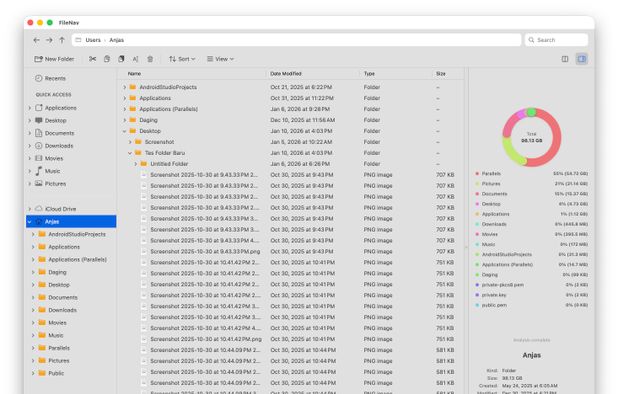Image resolution: width=618 pixels, height=394 pixels.
Task: Open the View dropdown
Action: click(x=221, y=59)
